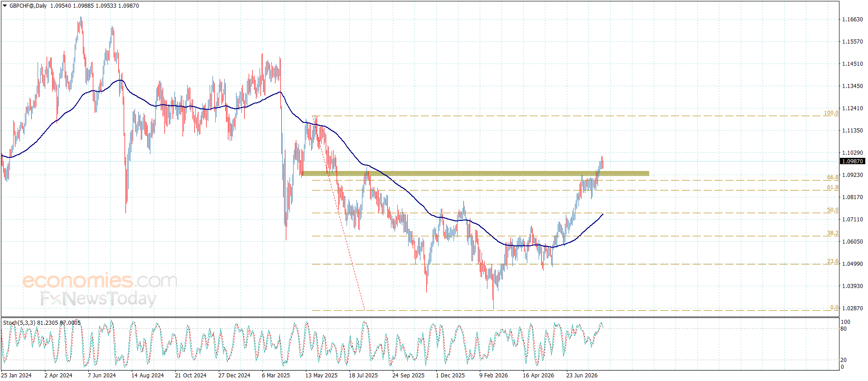
Task: Click the 9 Feb 2026 date label
Action: point(494,376)
